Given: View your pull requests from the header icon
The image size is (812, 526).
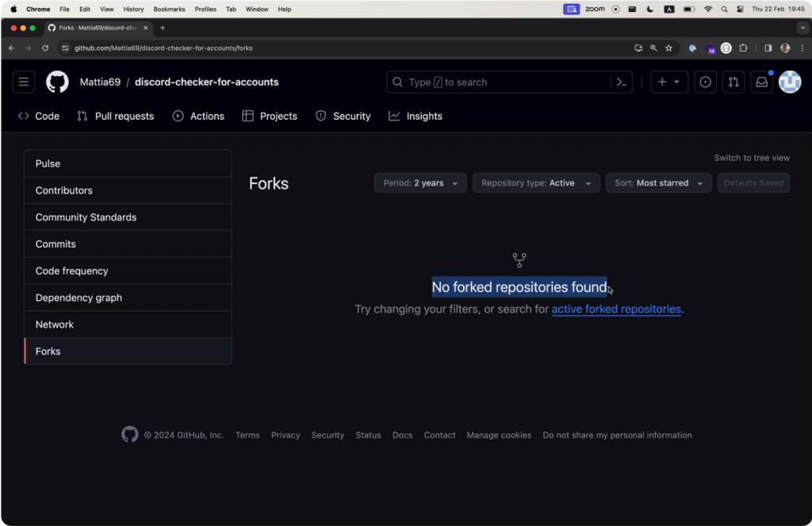Looking at the screenshot, I should click(x=733, y=82).
